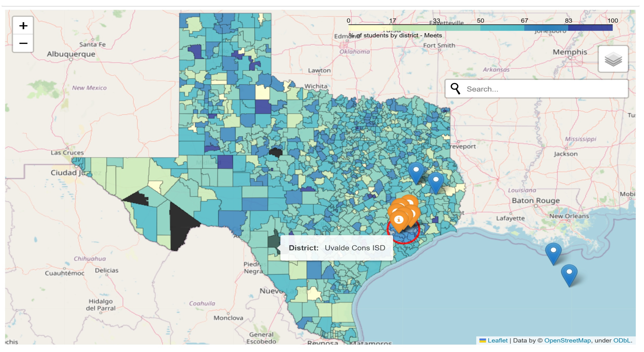Zoom in with the plus button

(23, 26)
